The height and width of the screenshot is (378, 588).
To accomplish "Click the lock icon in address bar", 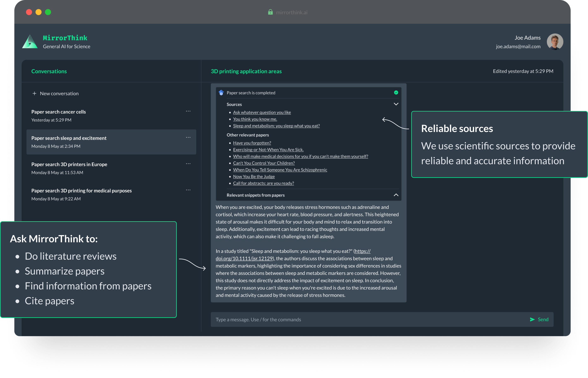I will point(270,12).
